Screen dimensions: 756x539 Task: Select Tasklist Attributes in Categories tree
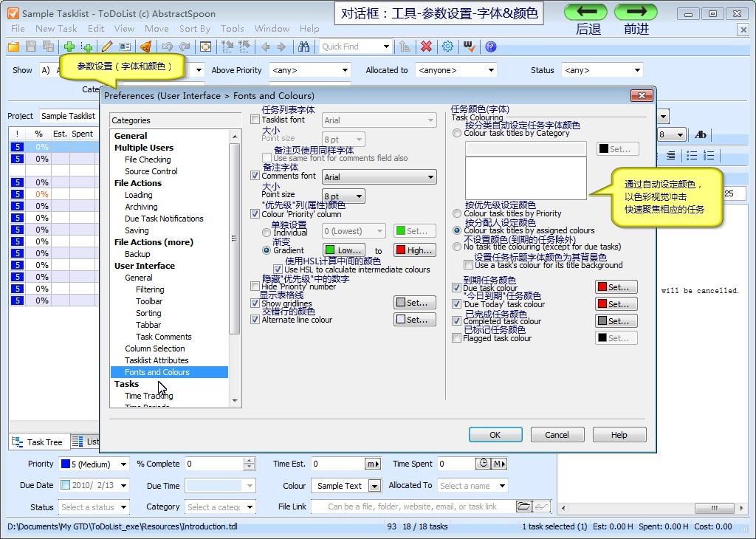click(156, 360)
